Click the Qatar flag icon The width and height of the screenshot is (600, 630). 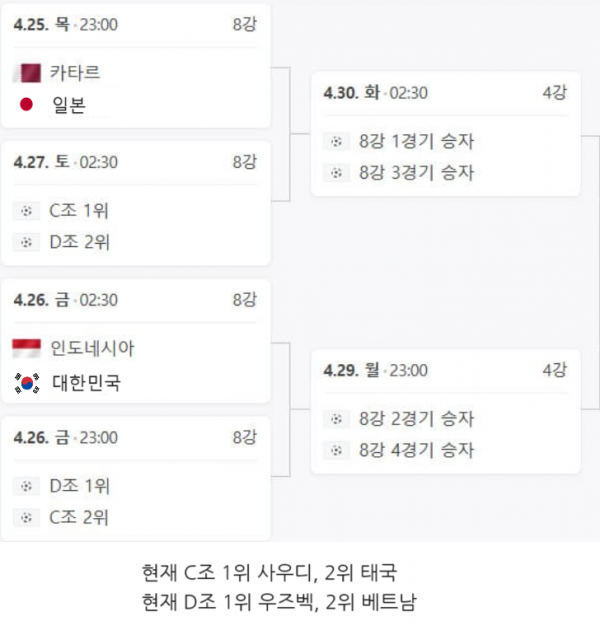tap(27, 73)
